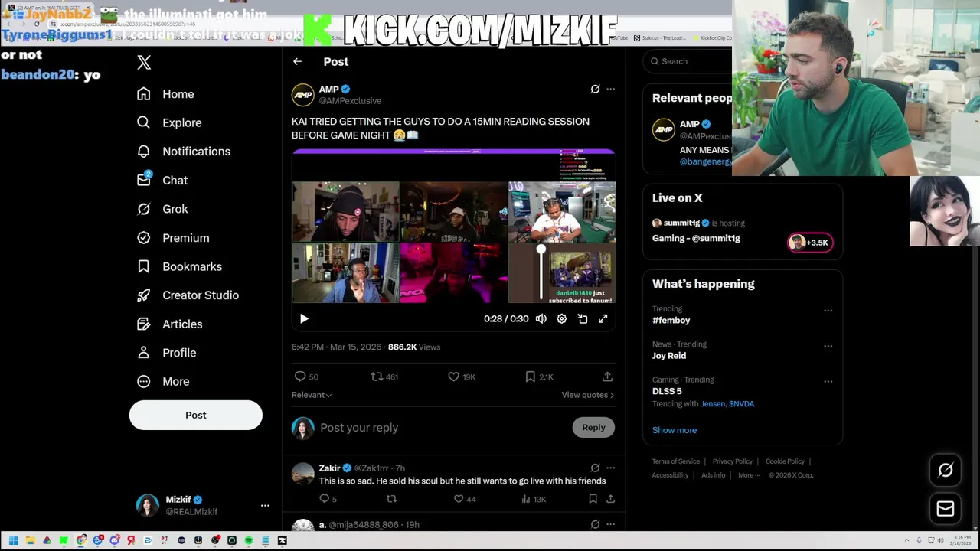Open Creator Studio in sidebar
This screenshot has width=980, height=551.
[x=187, y=295]
